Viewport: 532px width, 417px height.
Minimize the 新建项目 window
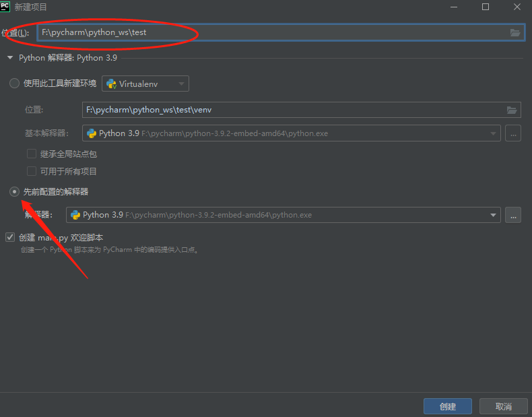[x=454, y=7]
